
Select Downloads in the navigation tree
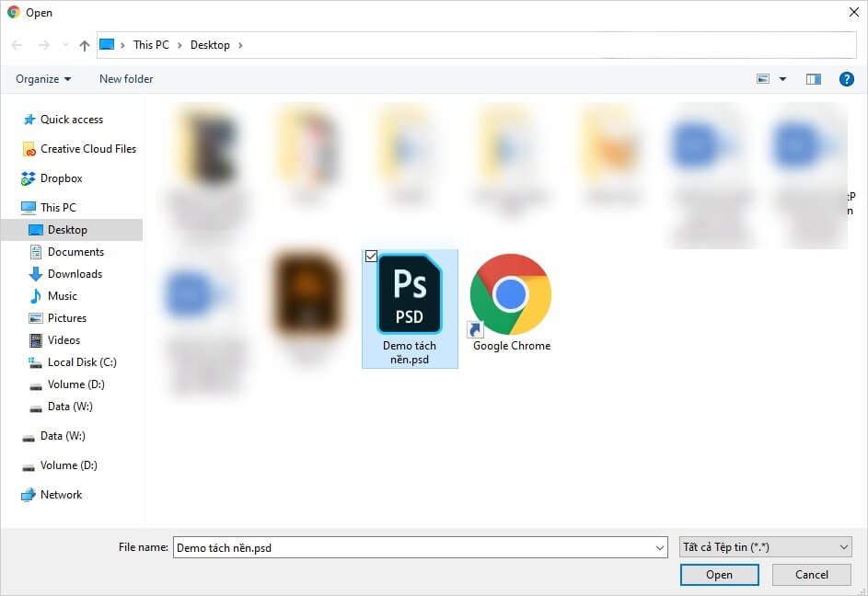(x=75, y=274)
